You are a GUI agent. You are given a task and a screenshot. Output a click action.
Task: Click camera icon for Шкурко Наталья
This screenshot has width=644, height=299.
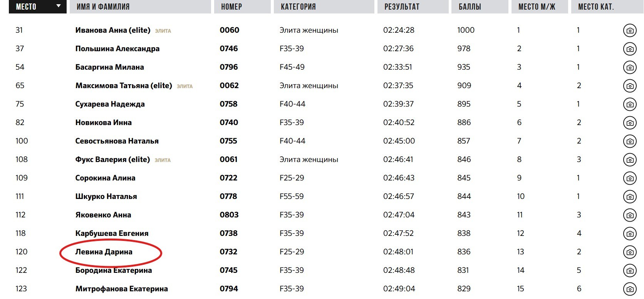point(630,197)
